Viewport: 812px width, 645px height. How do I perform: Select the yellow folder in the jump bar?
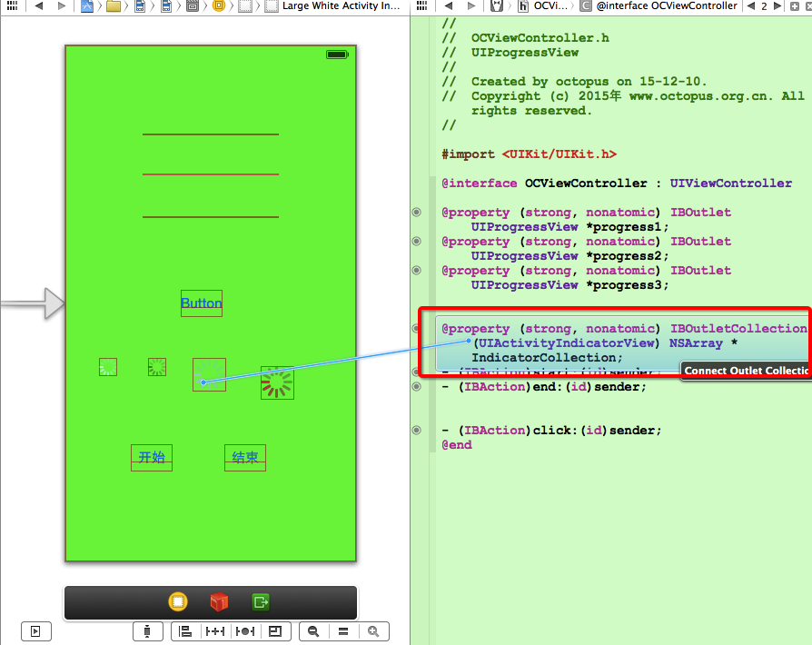(114, 6)
